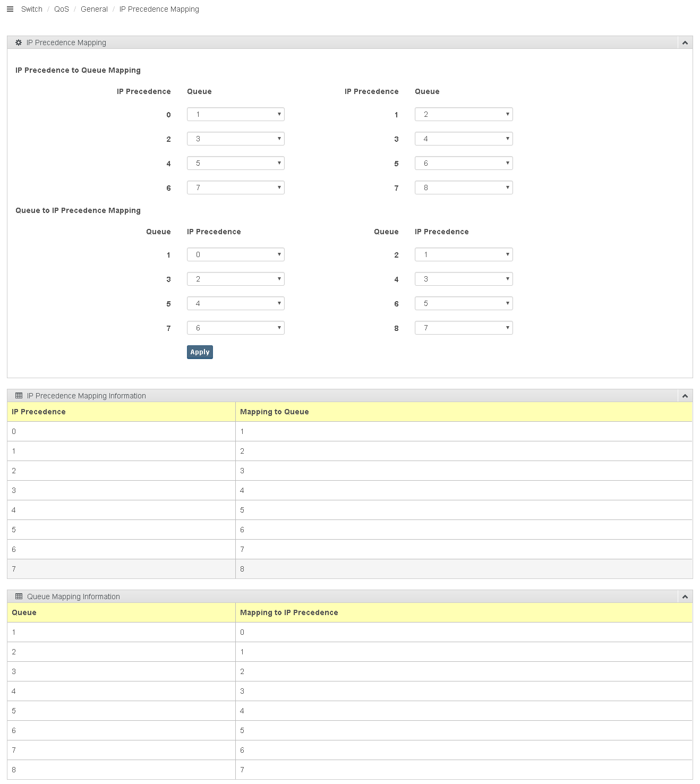Collapse the Queue Mapping Information panel
The image size is (700, 784).
(685, 596)
